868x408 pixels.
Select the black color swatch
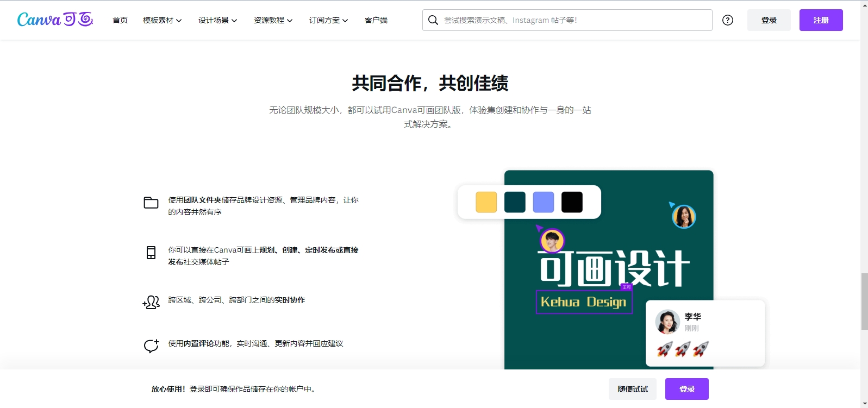[x=572, y=202]
